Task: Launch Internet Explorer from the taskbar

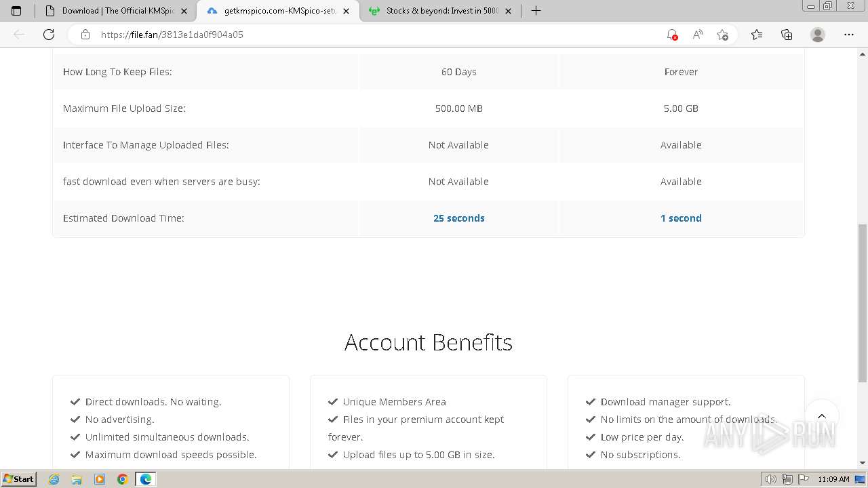Action: pos(54,479)
